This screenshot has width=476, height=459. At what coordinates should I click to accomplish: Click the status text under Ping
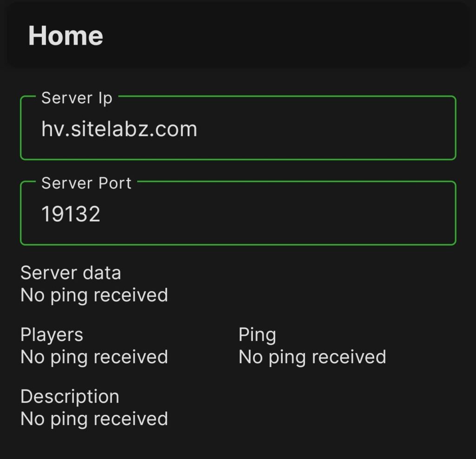point(312,357)
